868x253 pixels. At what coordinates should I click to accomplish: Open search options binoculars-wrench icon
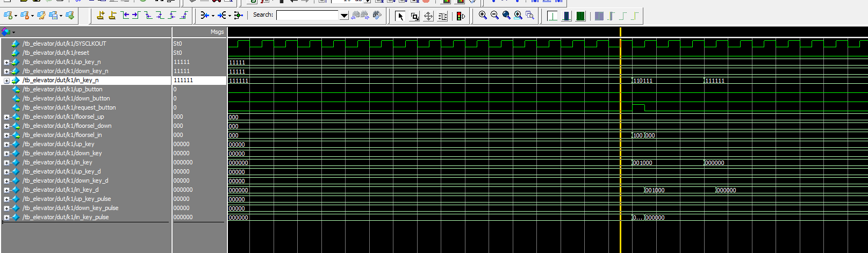tap(377, 16)
